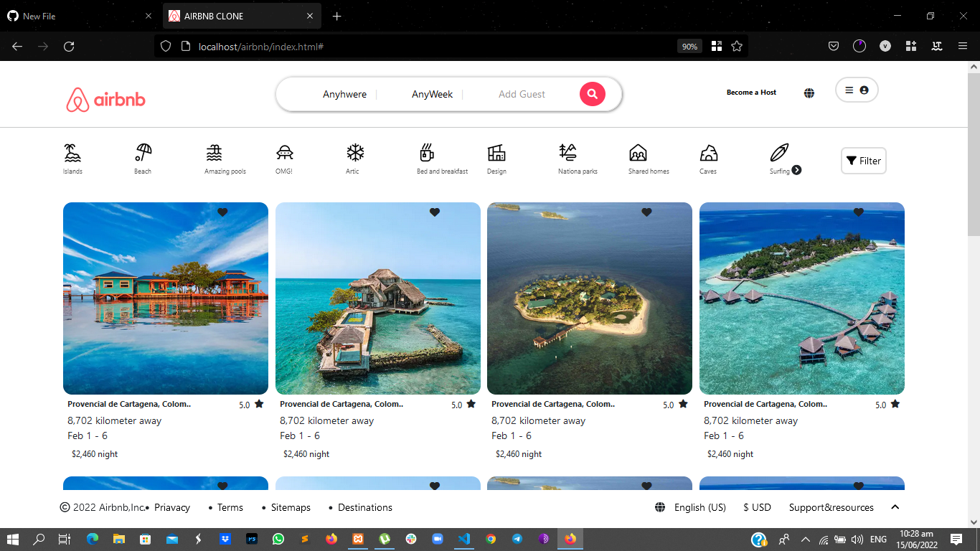980x551 pixels.
Task: Click the page vertical scrollbar thumb
Action: point(974,154)
